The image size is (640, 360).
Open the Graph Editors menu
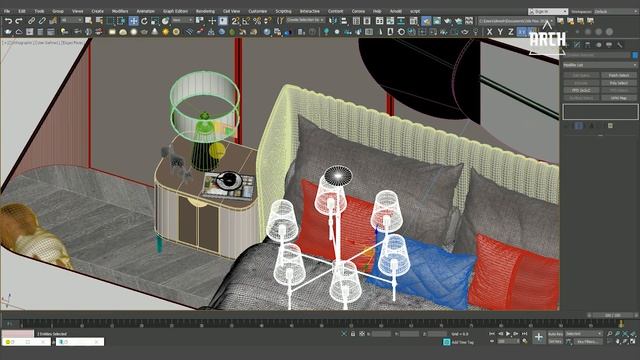(176, 11)
